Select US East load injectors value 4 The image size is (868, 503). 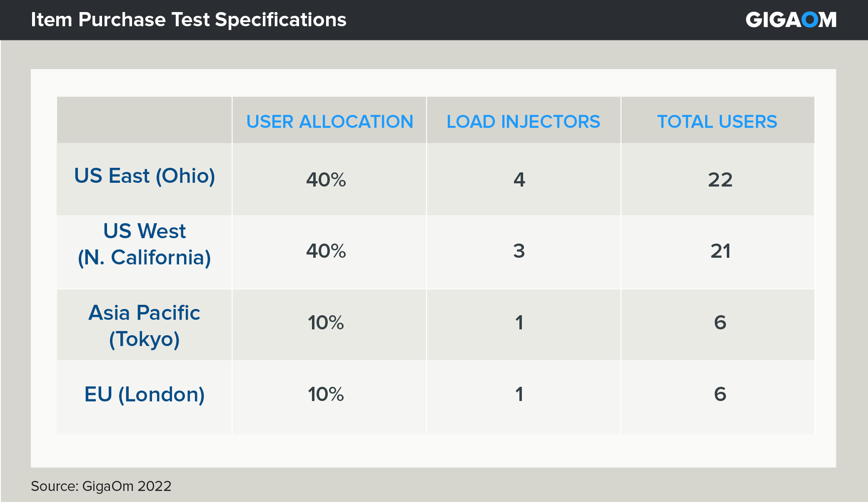(519, 180)
